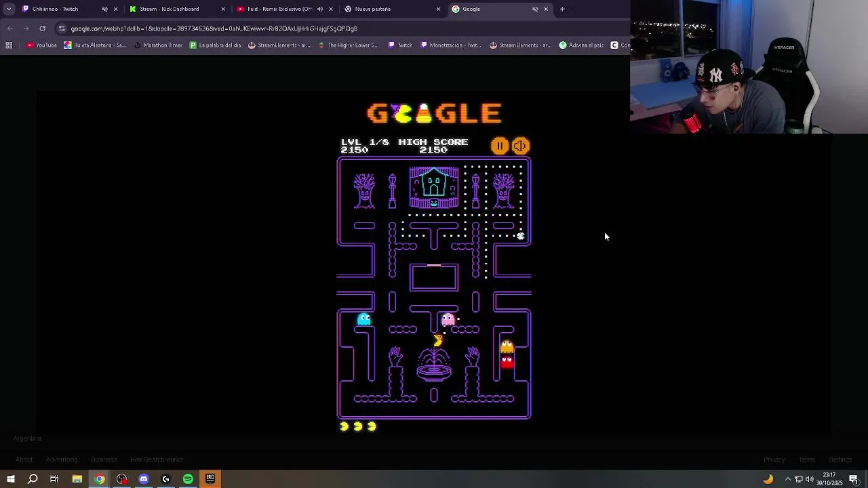868x488 pixels.
Task: Open the About link in footer
Action: pos(24,460)
